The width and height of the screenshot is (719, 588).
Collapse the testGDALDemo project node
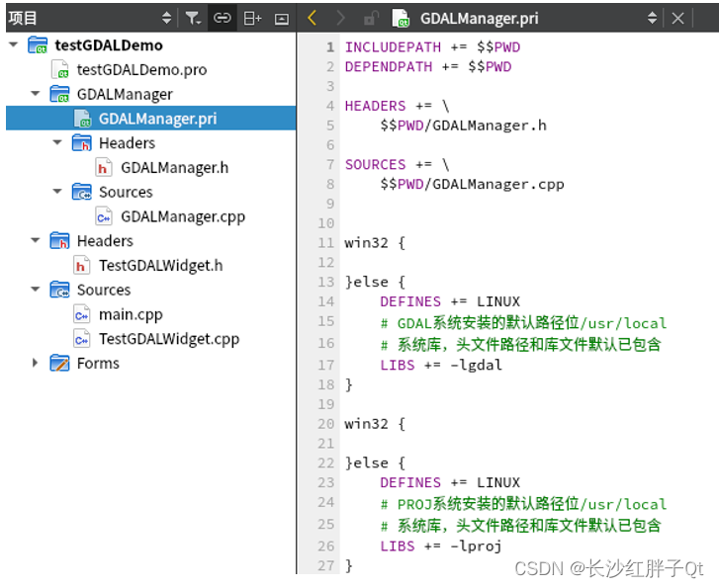coord(13,44)
